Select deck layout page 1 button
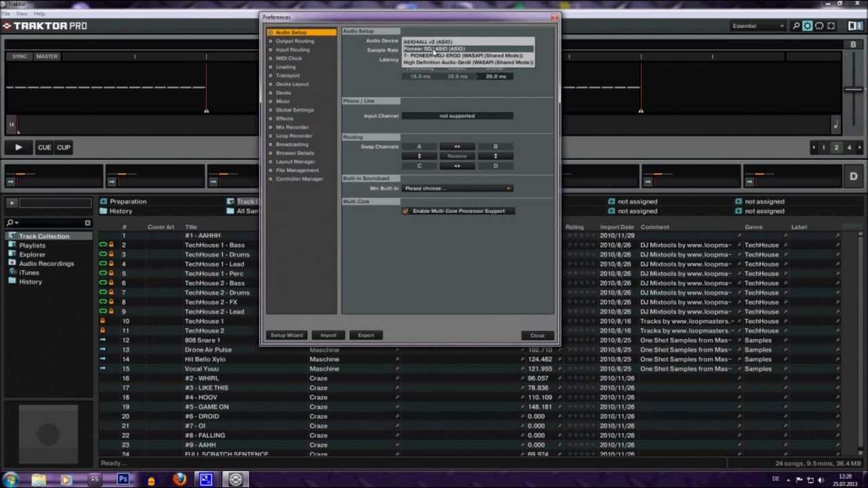Image resolution: width=868 pixels, height=488 pixels. coord(824,147)
